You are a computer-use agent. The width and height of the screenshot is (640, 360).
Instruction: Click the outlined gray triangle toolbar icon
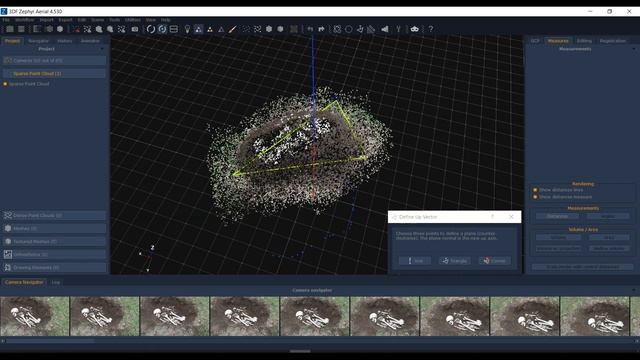coord(221,29)
